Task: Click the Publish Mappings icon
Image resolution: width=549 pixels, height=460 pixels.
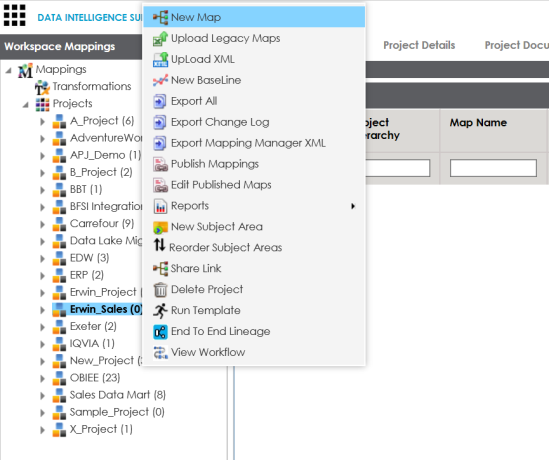Action: 160,164
